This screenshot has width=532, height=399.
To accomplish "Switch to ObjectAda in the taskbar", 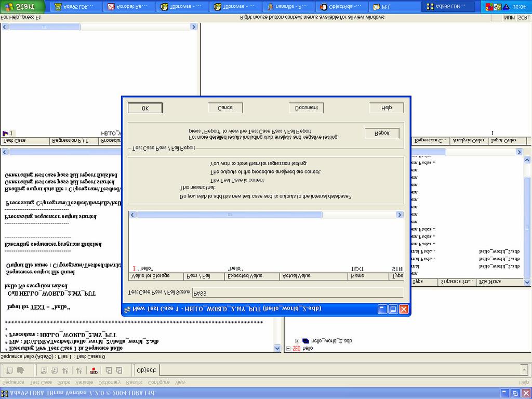I will 342,6.
